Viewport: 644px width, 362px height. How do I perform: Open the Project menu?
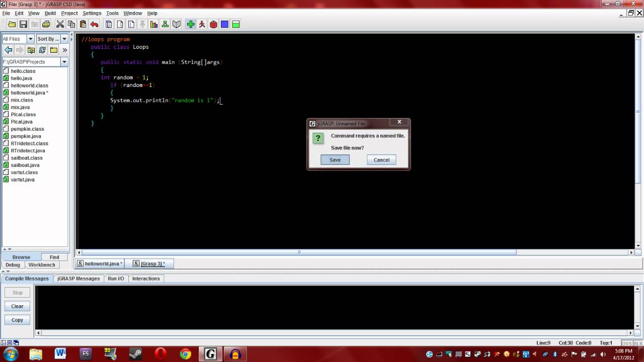[x=69, y=13]
